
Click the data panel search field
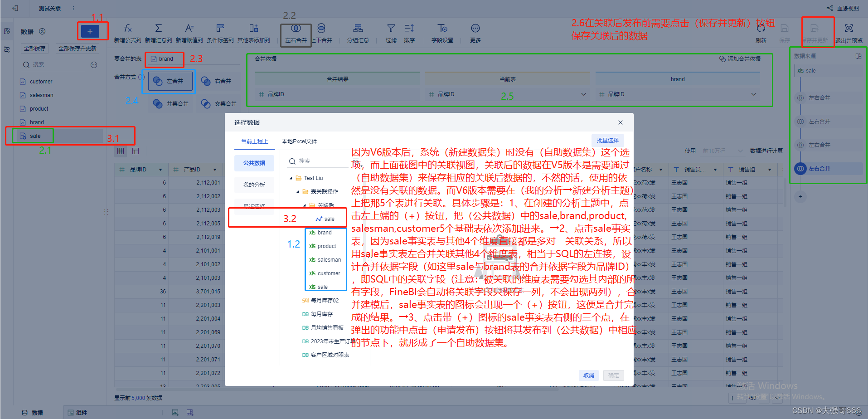[53, 65]
